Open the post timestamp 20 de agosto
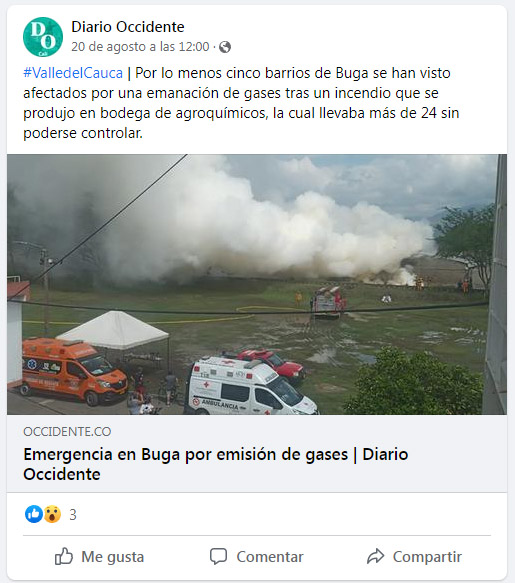515x583 pixels. (x=140, y=47)
